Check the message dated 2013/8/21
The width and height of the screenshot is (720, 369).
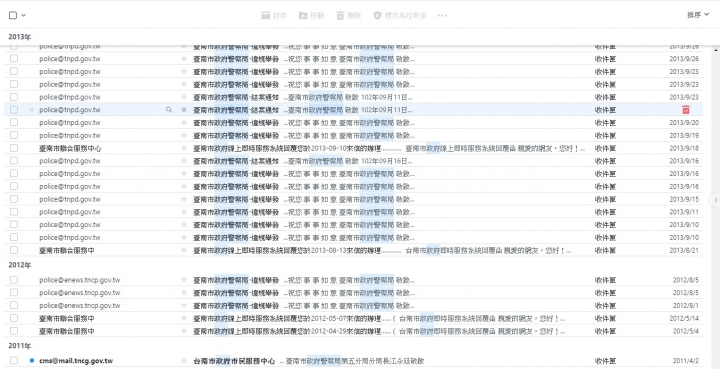point(14,250)
